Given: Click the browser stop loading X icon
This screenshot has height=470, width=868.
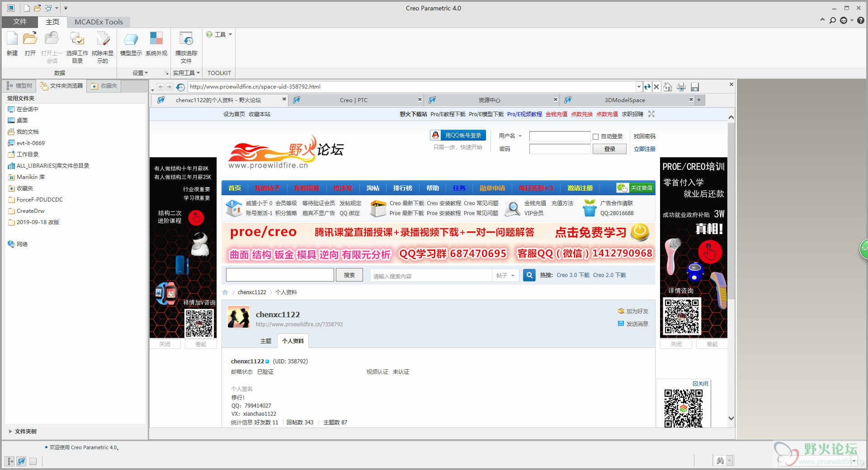Looking at the screenshot, I should [x=656, y=87].
